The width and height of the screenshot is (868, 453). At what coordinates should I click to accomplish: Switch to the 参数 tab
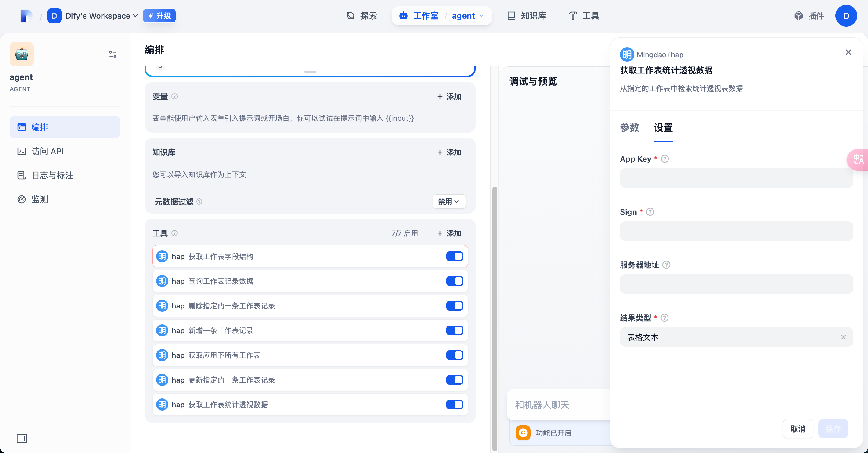[629, 128]
